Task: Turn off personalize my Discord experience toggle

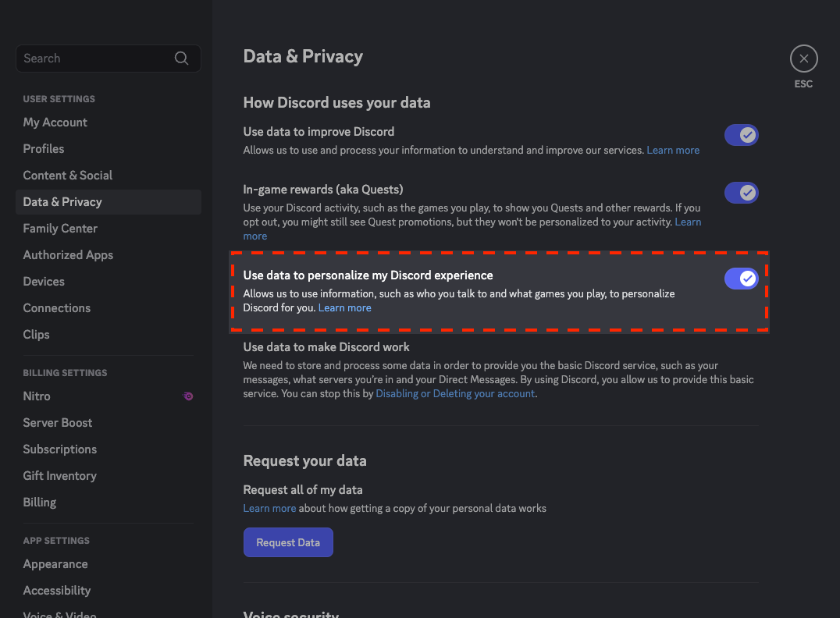Action: 741,279
